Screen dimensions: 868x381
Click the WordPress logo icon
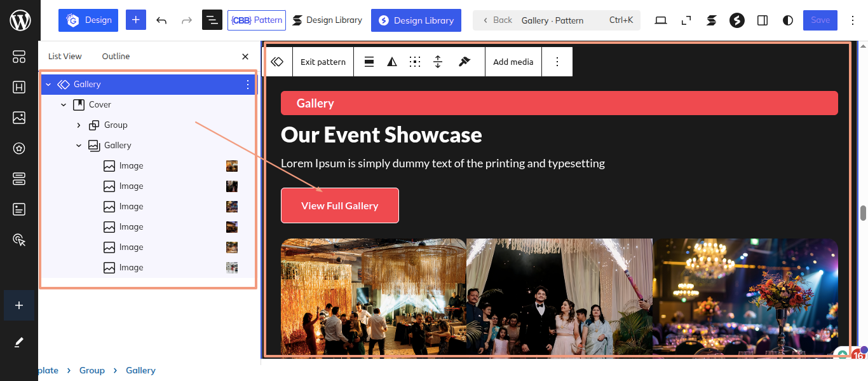20,20
